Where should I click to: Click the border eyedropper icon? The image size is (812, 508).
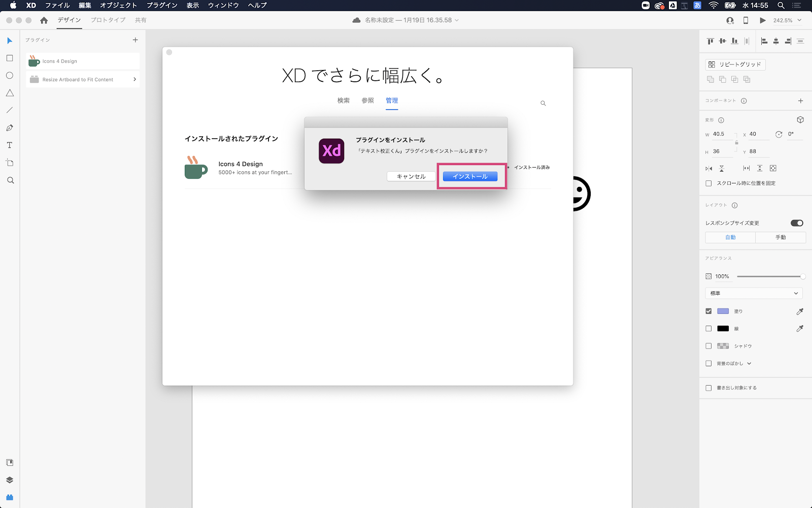point(800,329)
